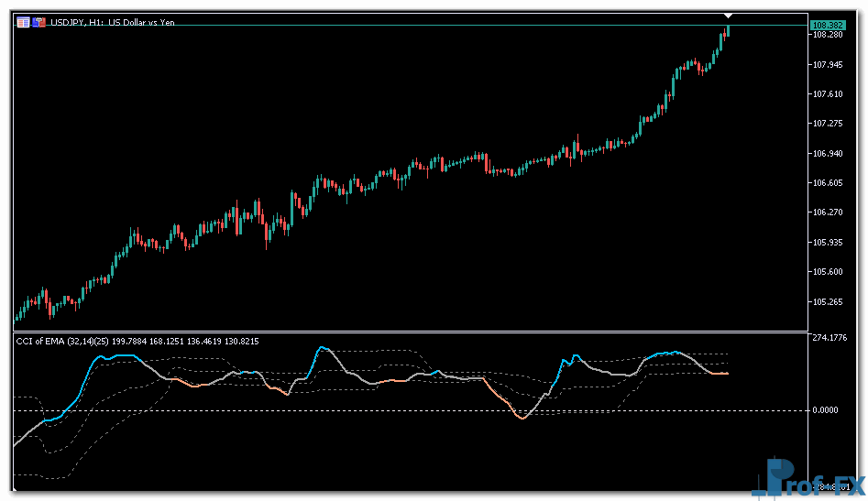The image size is (868, 501).
Task: Click the 106.940 price scale label
Action: [x=828, y=154]
